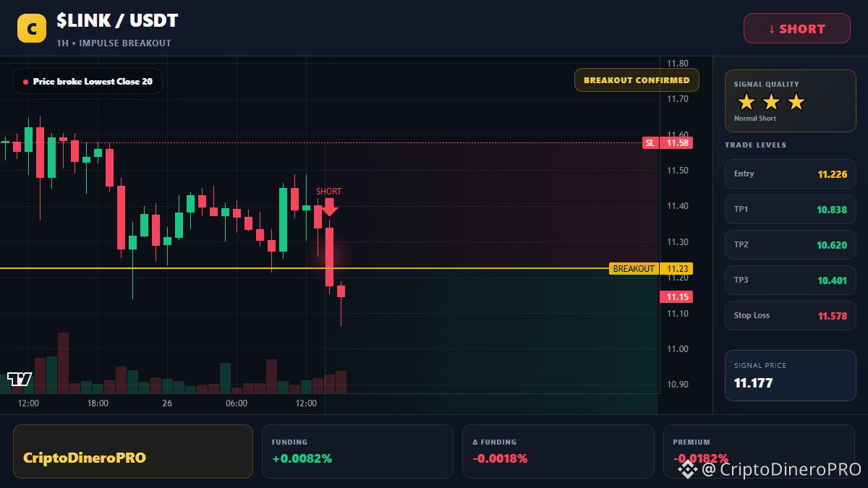Click the Premium card
The height and width of the screenshot is (488, 868).
(759, 451)
